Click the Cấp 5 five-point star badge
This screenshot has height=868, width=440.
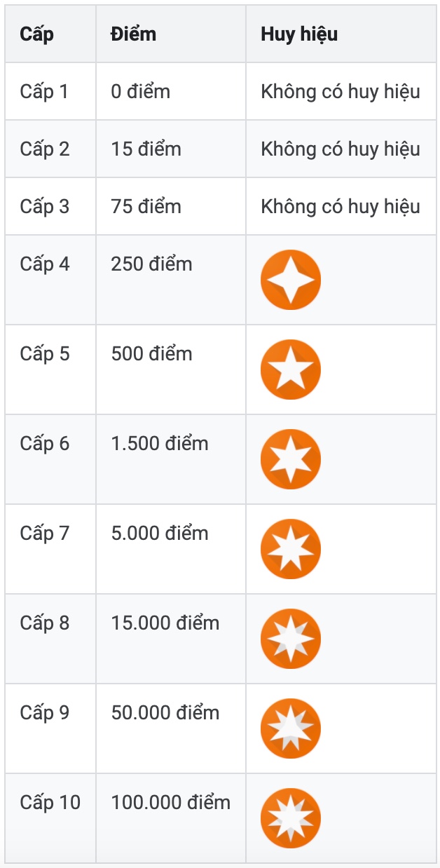pyautogui.click(x=291, y=369)
